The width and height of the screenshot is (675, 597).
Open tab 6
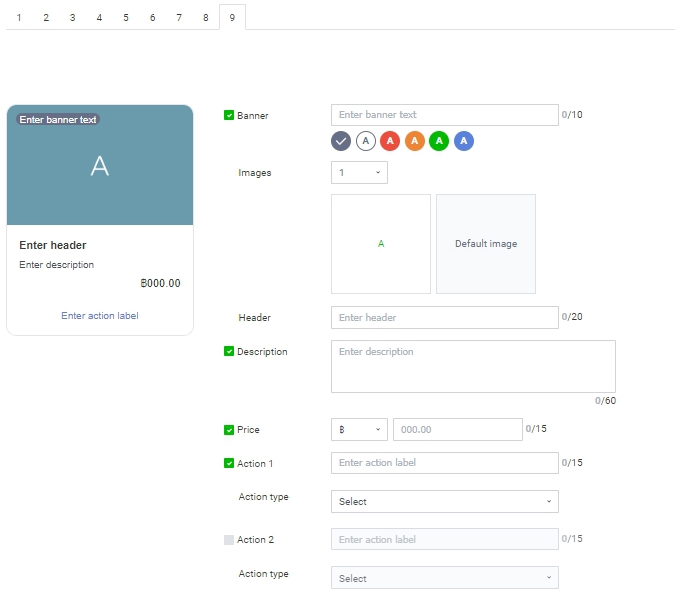[x=152, y=18]
